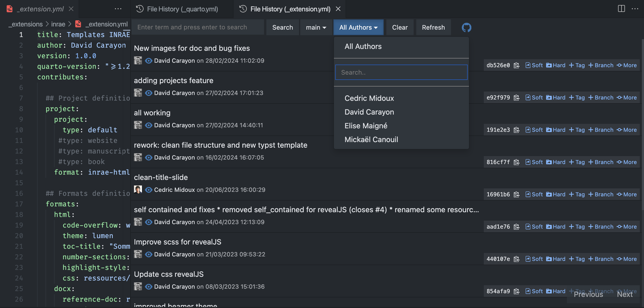The image size is (644, 308).
Task: Toggle eye icon on 'adding projects feature' commit
Action: tap(149, 93)
